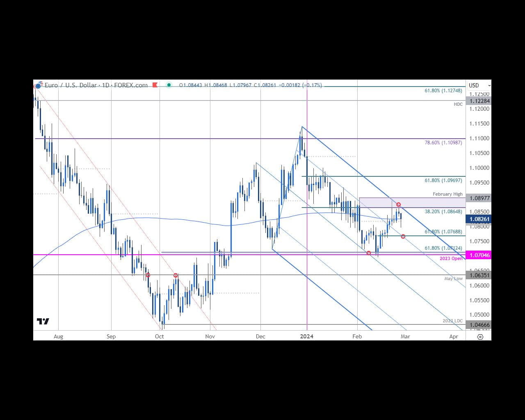The height and width of the screenshot is (420, 525).
Task: Click the red flag icon beside FOREX.com
Action: pos(155,85)
